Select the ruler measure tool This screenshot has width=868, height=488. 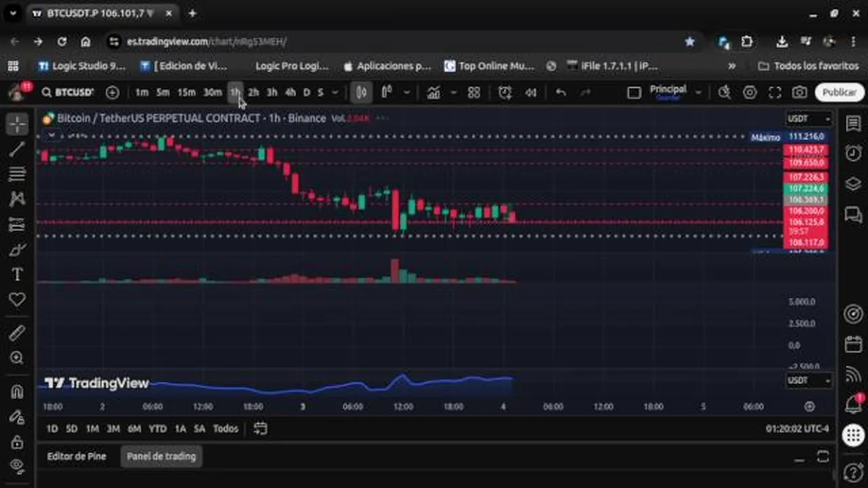tap(17, 333)
